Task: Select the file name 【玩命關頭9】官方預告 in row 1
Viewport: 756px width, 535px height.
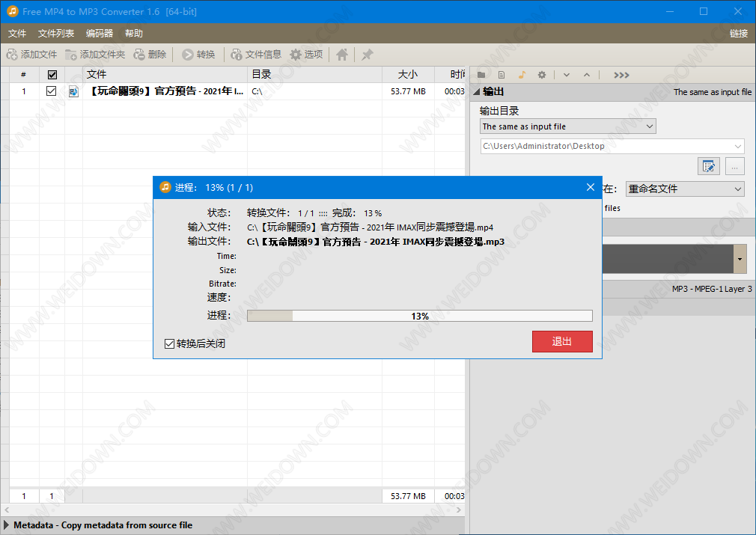Action: point(165,91)
